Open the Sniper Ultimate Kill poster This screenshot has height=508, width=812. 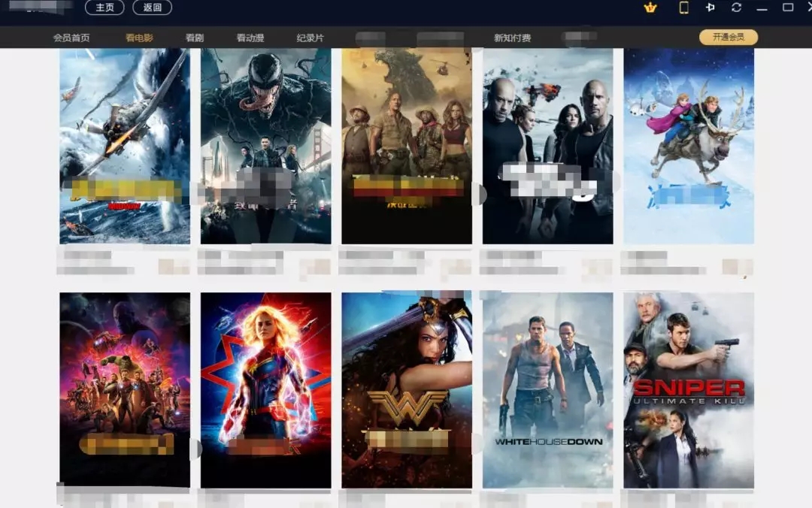pyautogui.click(x=689, y=390)
